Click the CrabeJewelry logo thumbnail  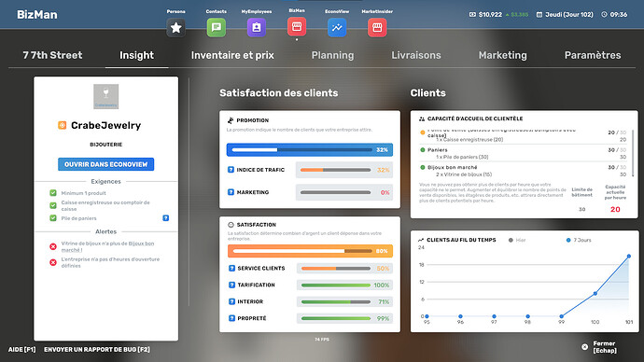point(106,96)
